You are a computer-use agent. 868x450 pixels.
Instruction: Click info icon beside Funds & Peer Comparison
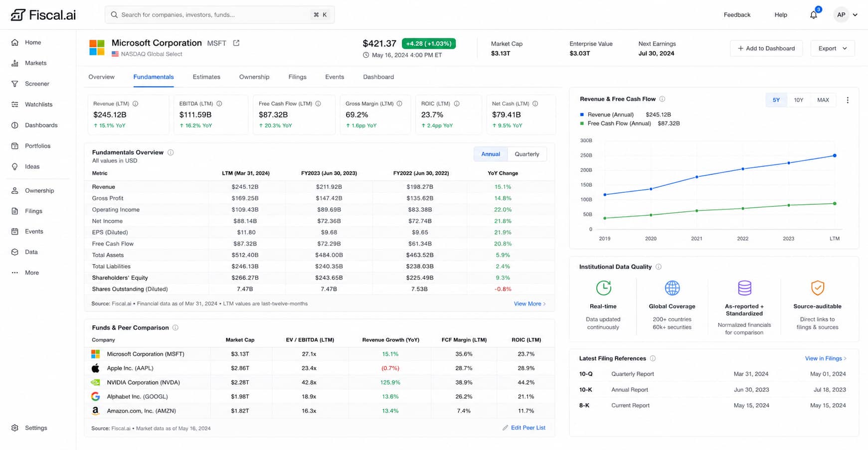(x=175, y=327)
